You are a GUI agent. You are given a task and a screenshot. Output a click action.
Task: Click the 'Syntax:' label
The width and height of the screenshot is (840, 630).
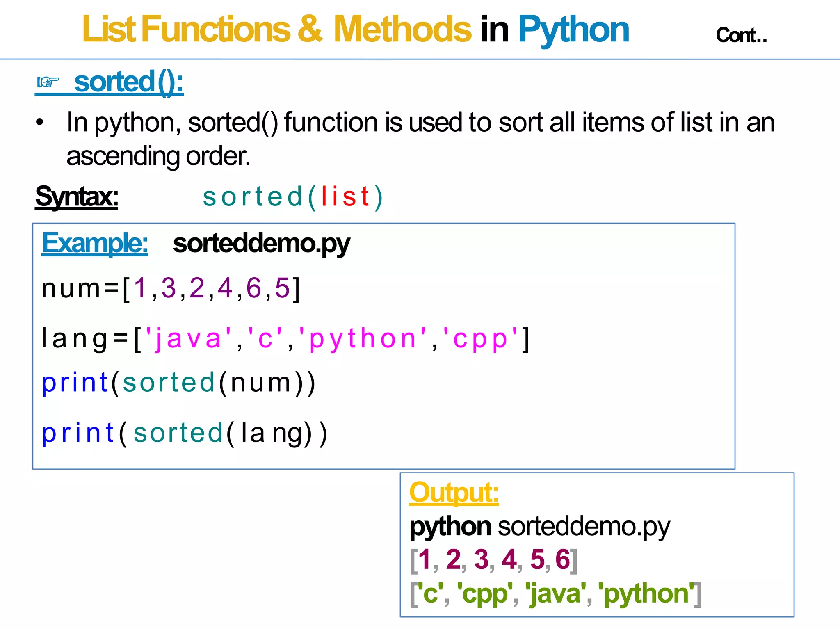coord(77,197)
